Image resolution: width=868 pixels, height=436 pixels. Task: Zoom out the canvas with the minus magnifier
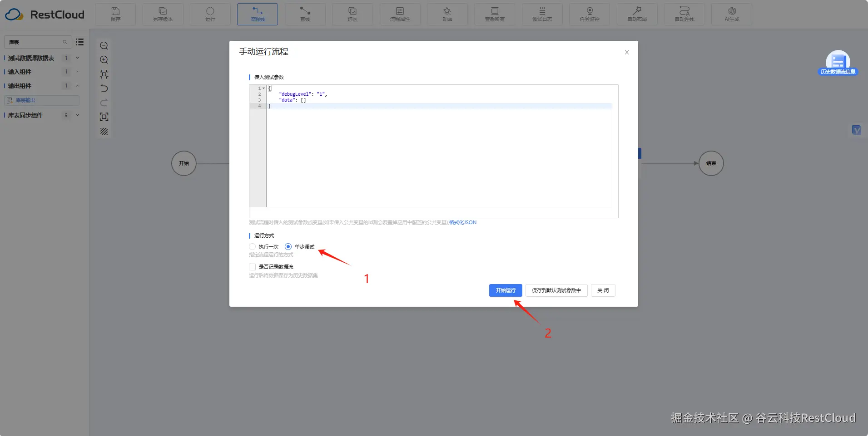tap(104, 46)
